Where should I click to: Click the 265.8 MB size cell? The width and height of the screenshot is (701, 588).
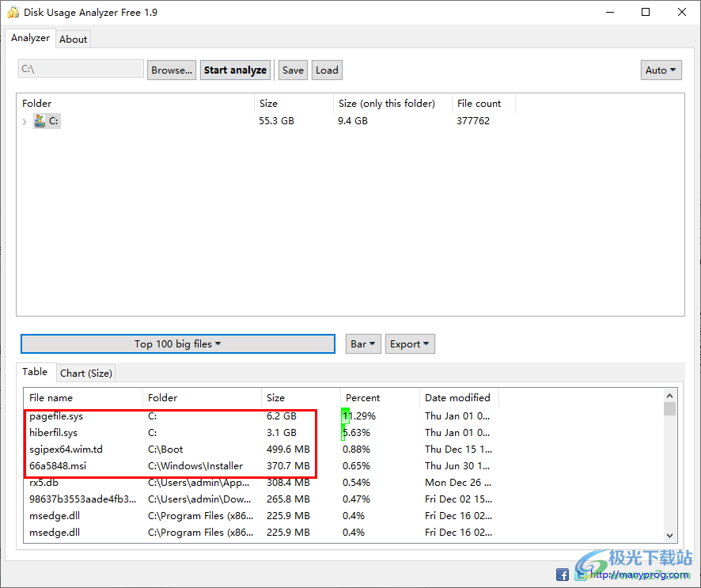pos(288,499)
